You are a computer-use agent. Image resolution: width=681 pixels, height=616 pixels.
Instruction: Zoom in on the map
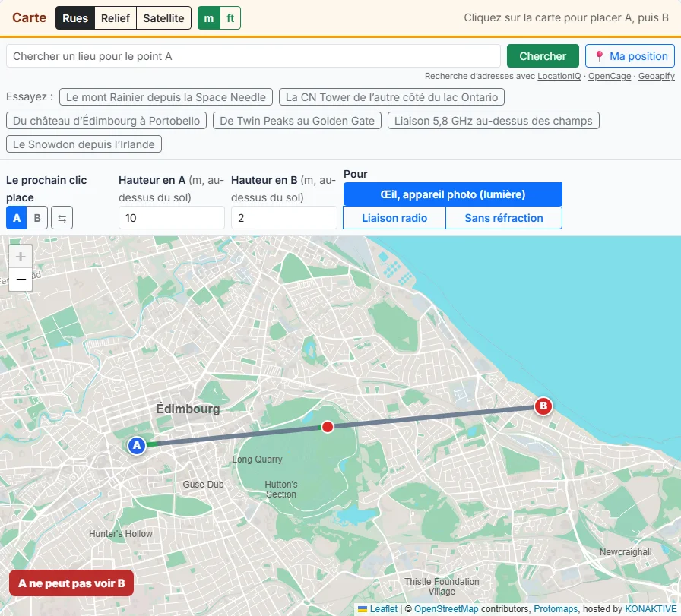coord(21,257)
